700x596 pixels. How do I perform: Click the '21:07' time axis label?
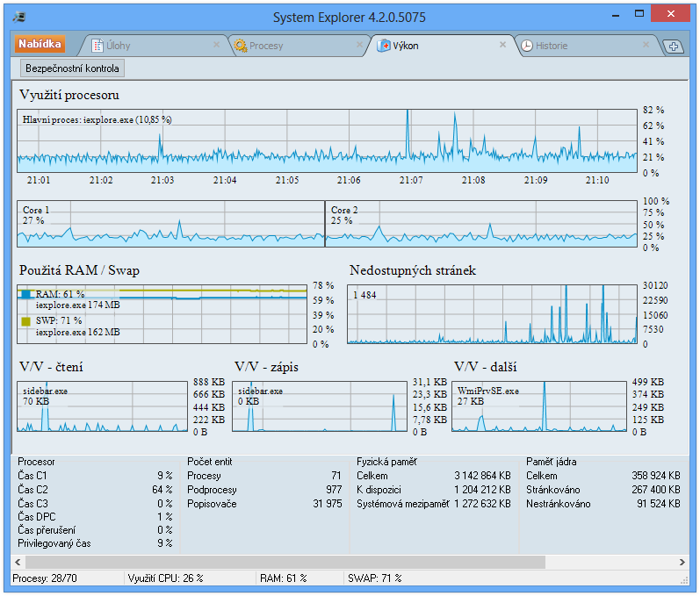pyautogui.click(x=411, y=180)
